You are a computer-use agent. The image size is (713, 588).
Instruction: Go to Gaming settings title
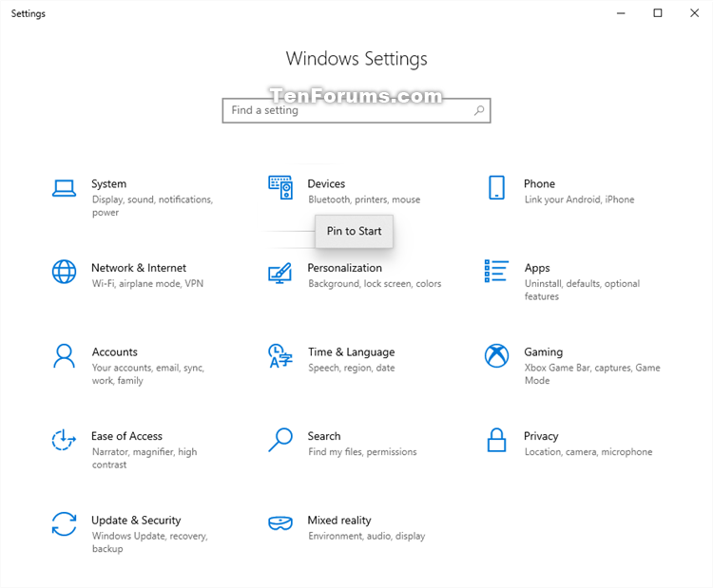(544, 352)
